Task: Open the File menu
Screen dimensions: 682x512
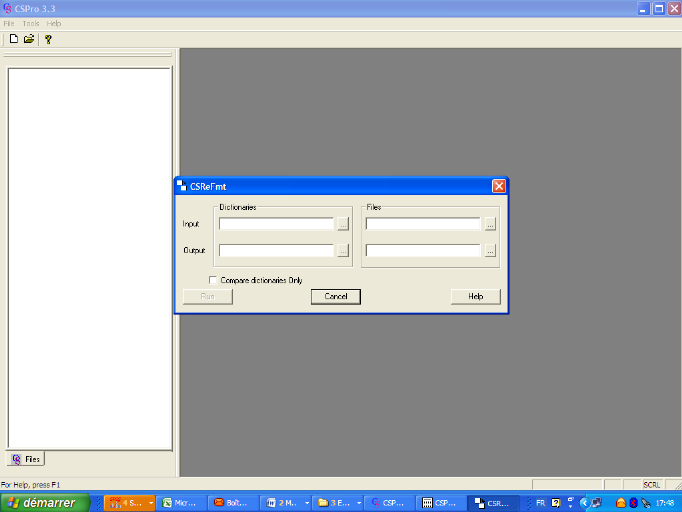Action: click(9, 23)
